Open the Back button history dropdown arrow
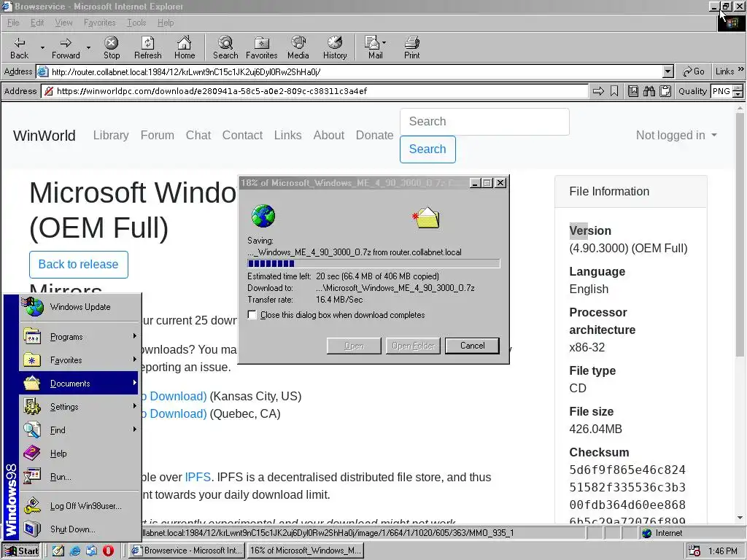Viewport: 747px width, 560px height. (x=42, y=47)
